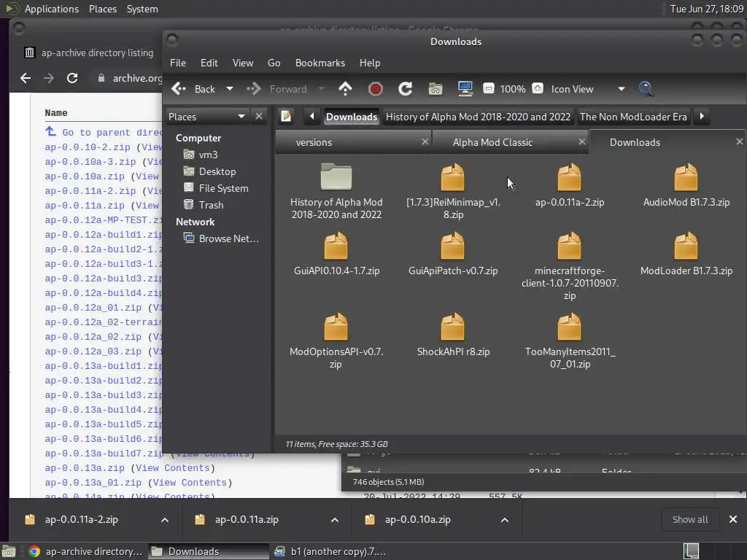Open the History of Alpha Mod folder icon
The image size is (747, 560).
[336, 176]
